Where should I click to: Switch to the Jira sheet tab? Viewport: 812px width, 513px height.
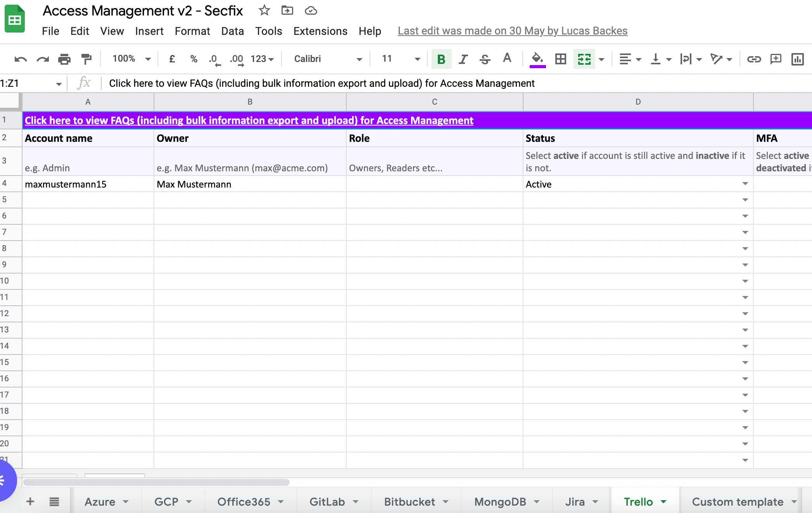click(x=582, y=502)
